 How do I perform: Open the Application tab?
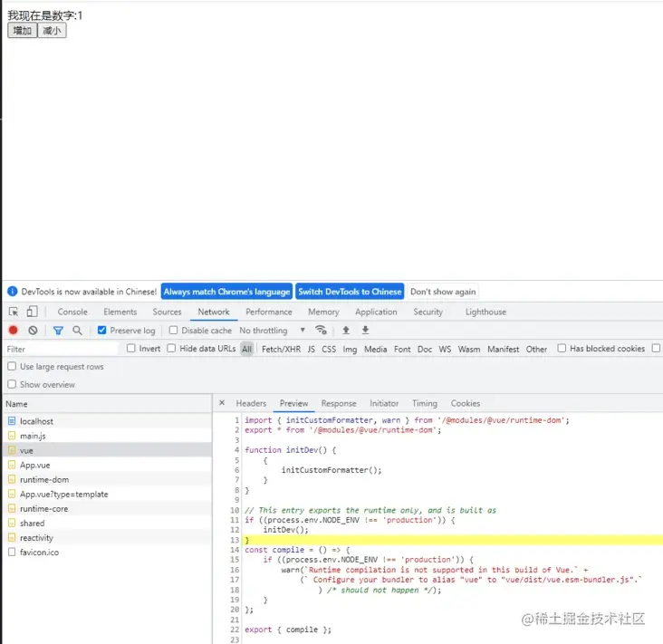point(376,312)
